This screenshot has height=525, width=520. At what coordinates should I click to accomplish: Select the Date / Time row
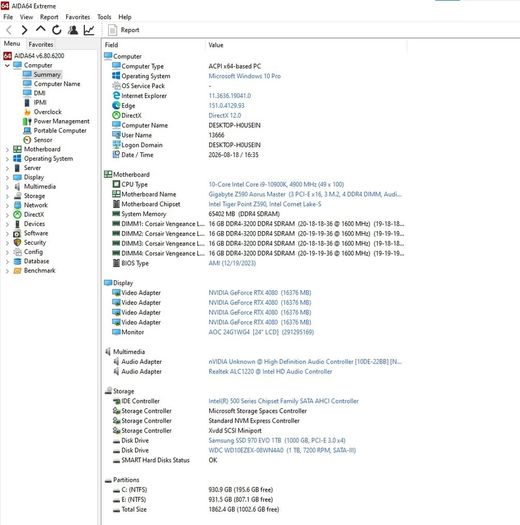coord(254,155)
